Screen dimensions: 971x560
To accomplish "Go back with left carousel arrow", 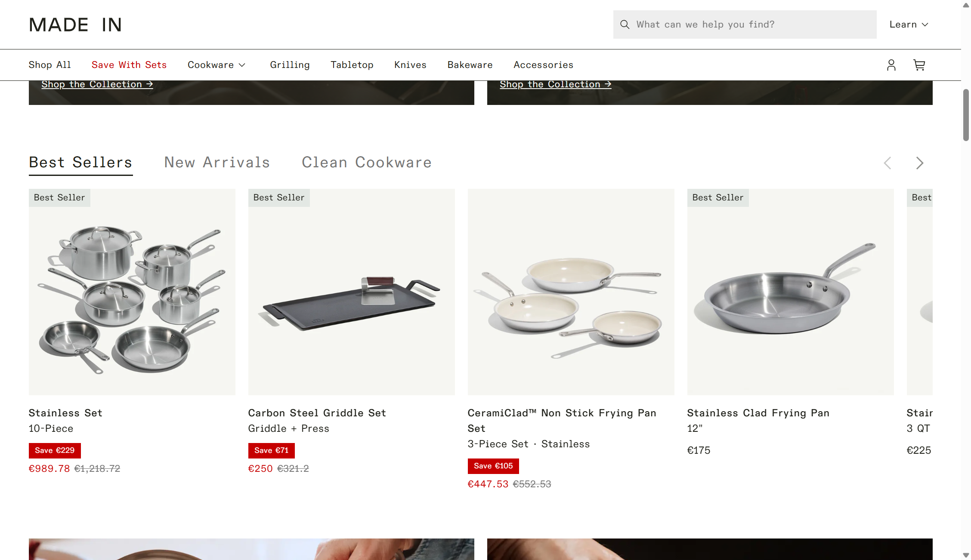I will (887, 163).
